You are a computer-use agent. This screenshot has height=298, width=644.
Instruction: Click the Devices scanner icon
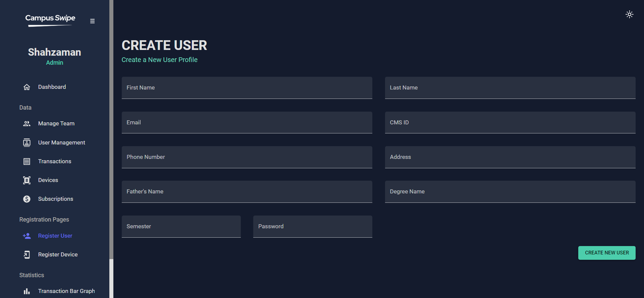pyautogui.click(x=27, y=180)
